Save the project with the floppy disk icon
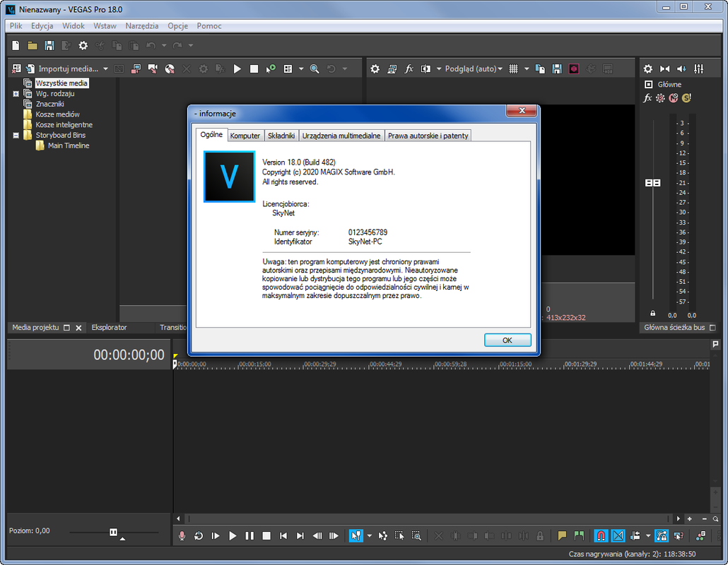 [49, 45]
